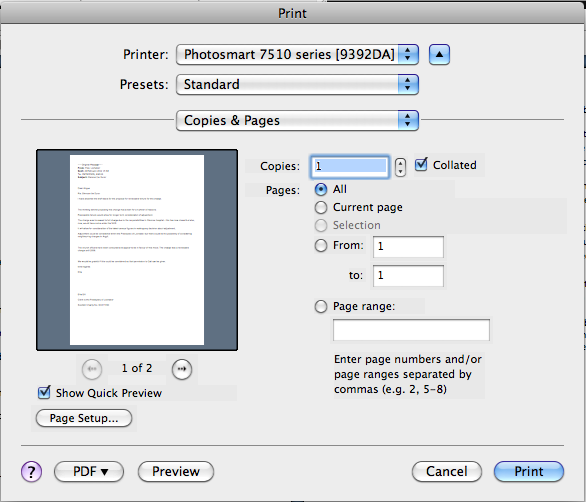The image size is (586, 502).
Task: Go to next preview page arrow
Action: click(182, 369)
